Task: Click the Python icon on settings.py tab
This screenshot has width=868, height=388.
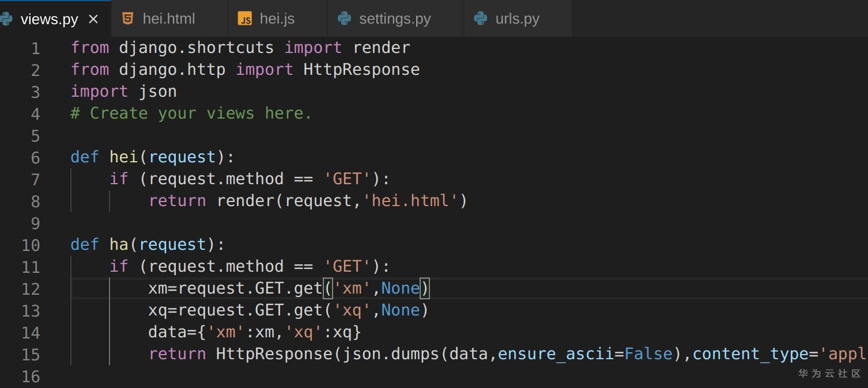Action: (345, 18)
